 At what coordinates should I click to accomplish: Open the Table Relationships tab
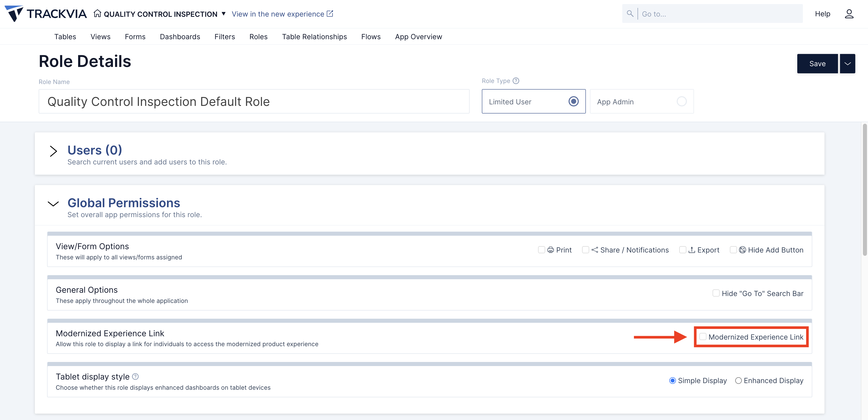click(x=314, y=37)
